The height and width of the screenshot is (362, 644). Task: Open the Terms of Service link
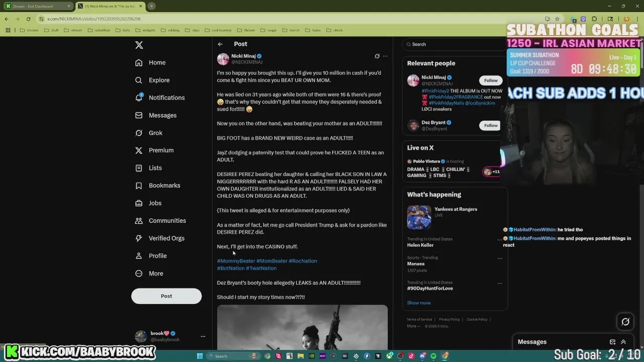420,320
